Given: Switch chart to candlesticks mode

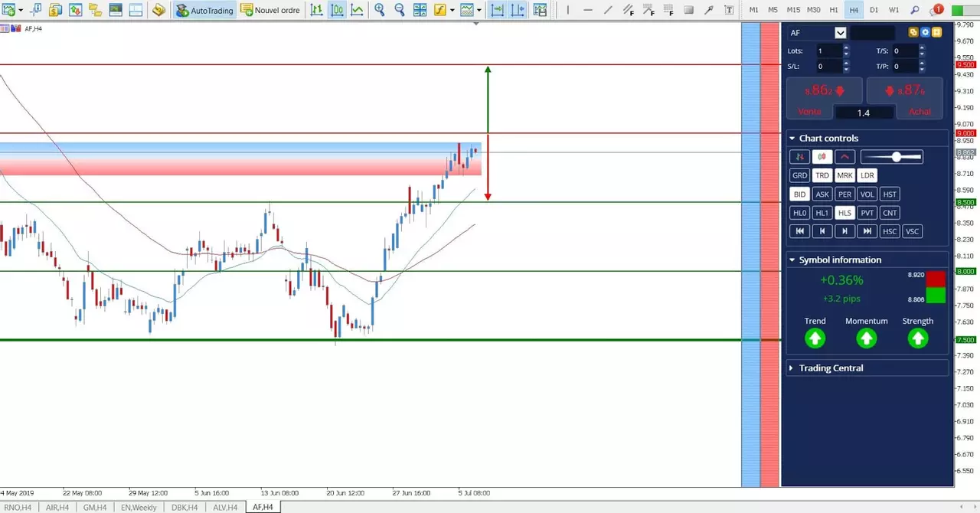Looking at the screenshot, I should [x=337, y=10].
